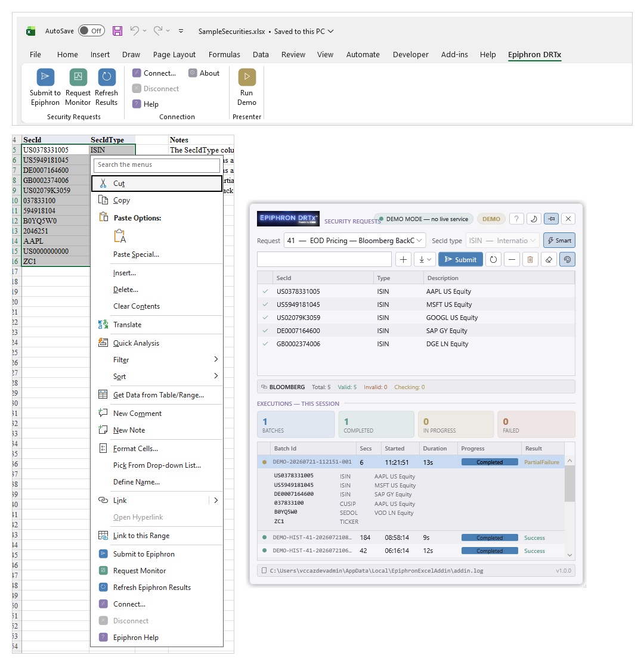This screenshot has width=644, height=665.
Task: Open the question-mark help in DRTx panel
Action: coord(516,219)
